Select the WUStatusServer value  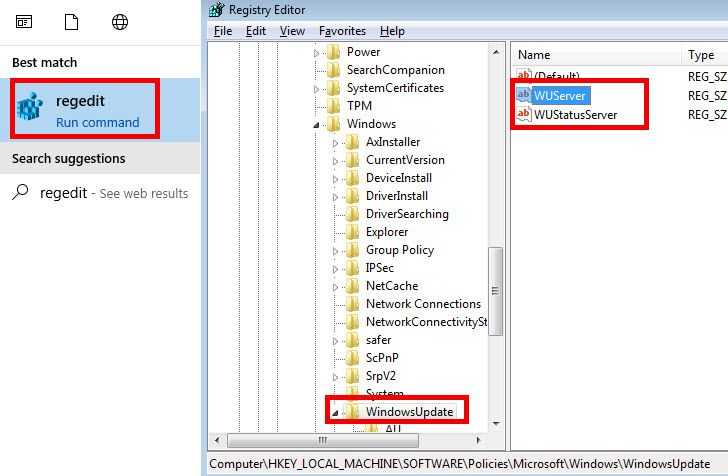pos(575,115)
